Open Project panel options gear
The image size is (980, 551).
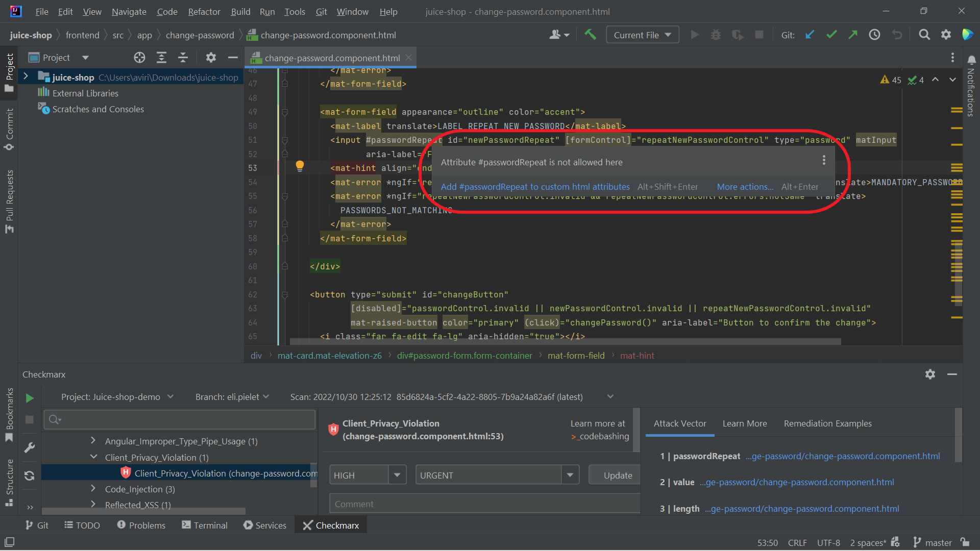[x=211, y=58]
